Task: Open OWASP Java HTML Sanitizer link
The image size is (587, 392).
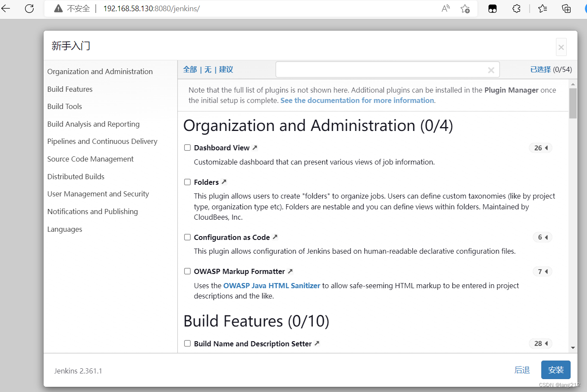Action: click(272, 286)
